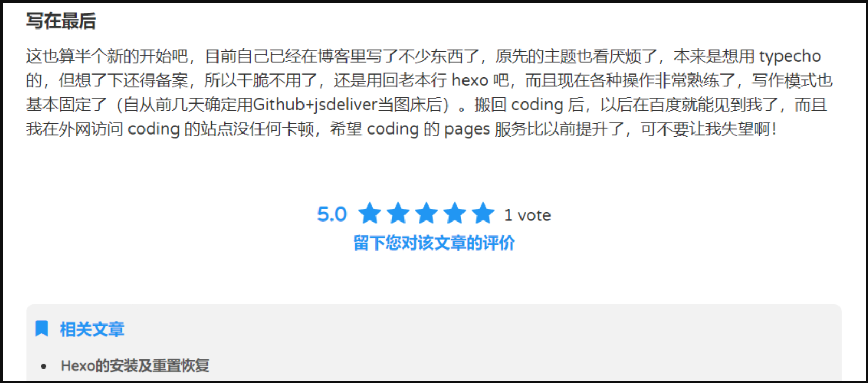Click the bookmark icon beside 相关文章
Image resolution: width=868 pixels, height=383 pixels.
41,329
